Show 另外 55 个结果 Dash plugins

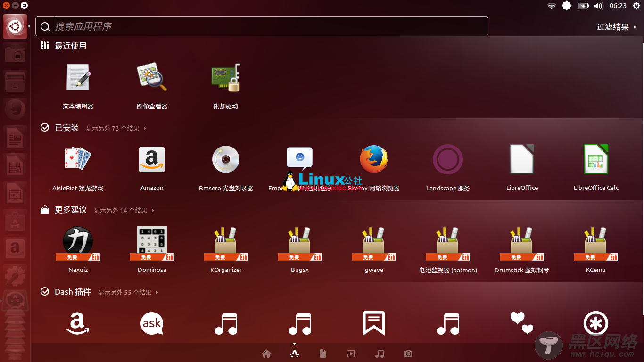(128, 292)
